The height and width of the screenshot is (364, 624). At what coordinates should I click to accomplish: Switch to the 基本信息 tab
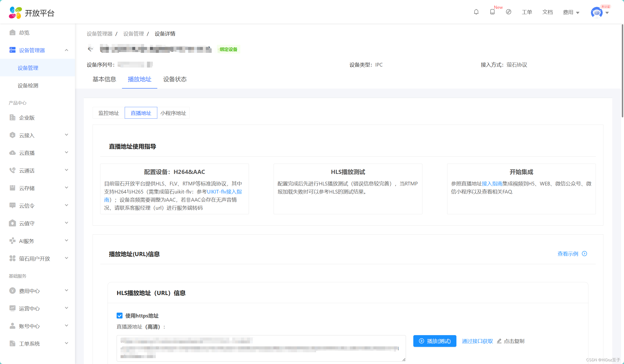tap(104, 79)
